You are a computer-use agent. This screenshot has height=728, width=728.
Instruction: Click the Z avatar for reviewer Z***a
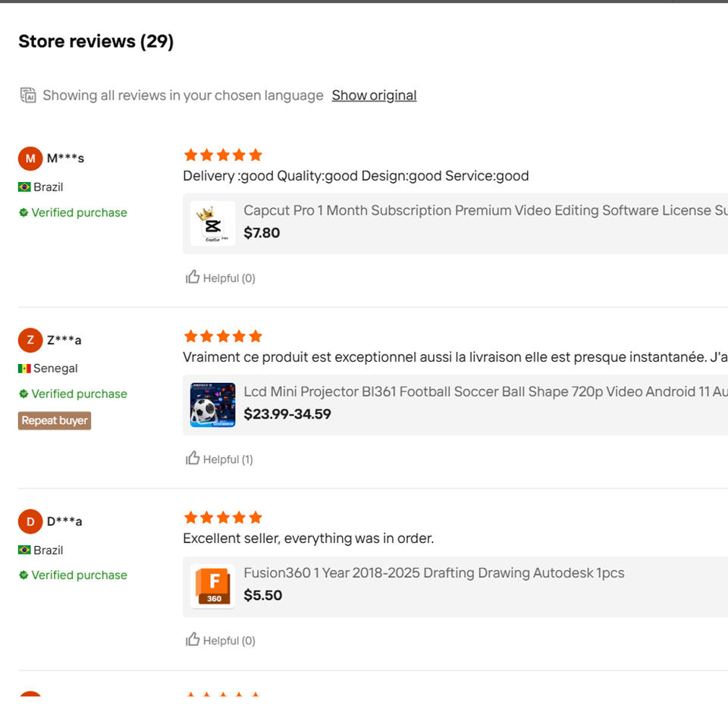pyautogui.click(x=30, y=340)
